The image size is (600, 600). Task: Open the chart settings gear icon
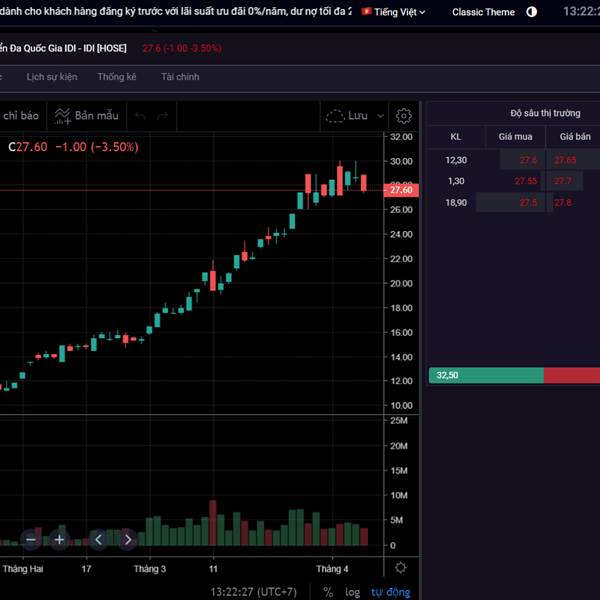click(403, 116)
